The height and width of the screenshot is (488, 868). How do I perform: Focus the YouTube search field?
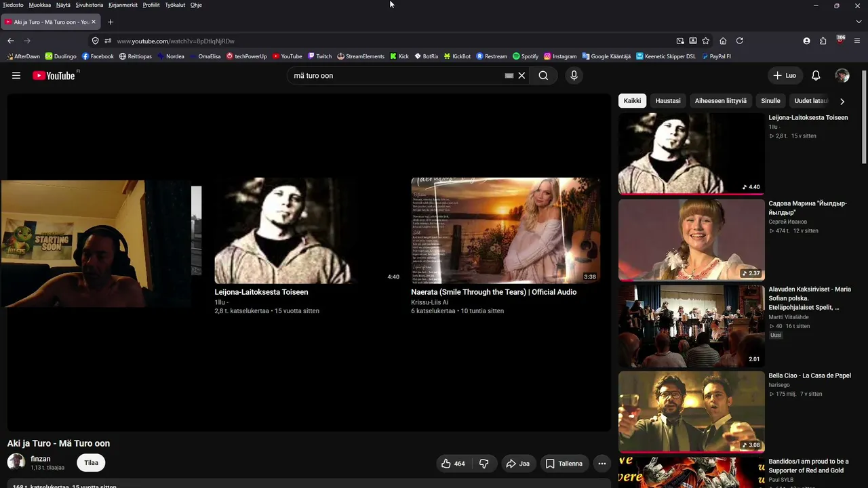tap(397, 75)
